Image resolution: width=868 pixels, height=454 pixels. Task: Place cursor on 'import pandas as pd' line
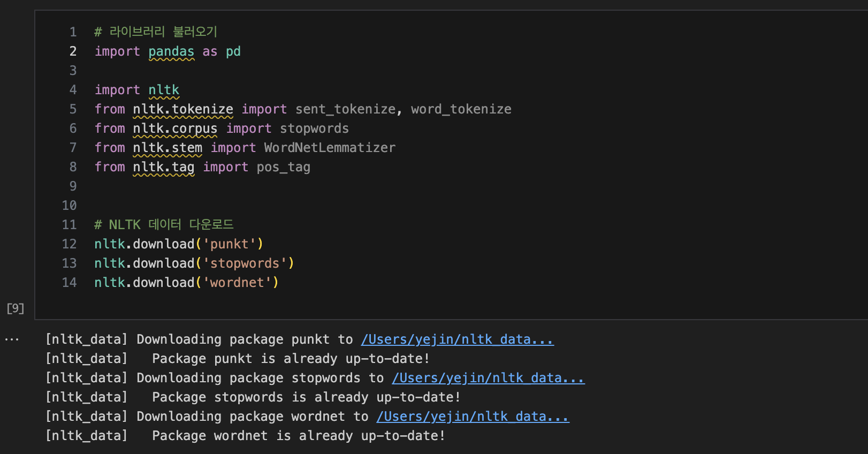167,51
